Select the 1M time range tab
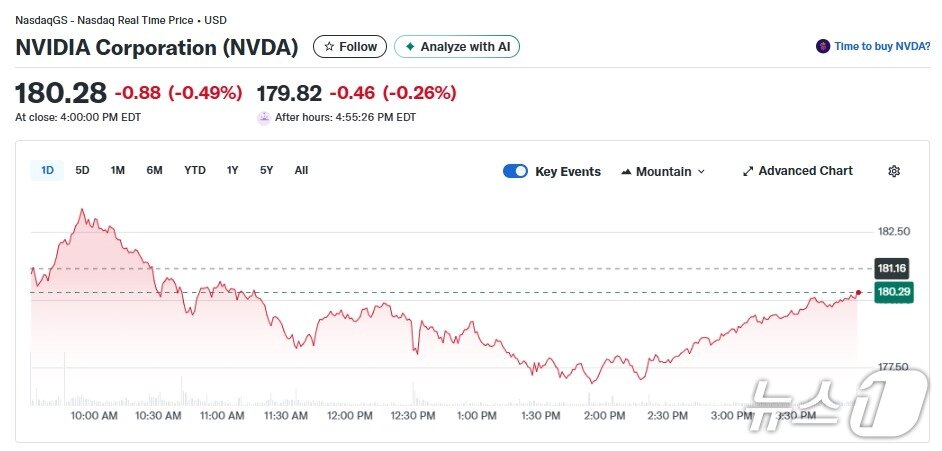Viewport: 942px width, 451px height. tap(118, 170)
